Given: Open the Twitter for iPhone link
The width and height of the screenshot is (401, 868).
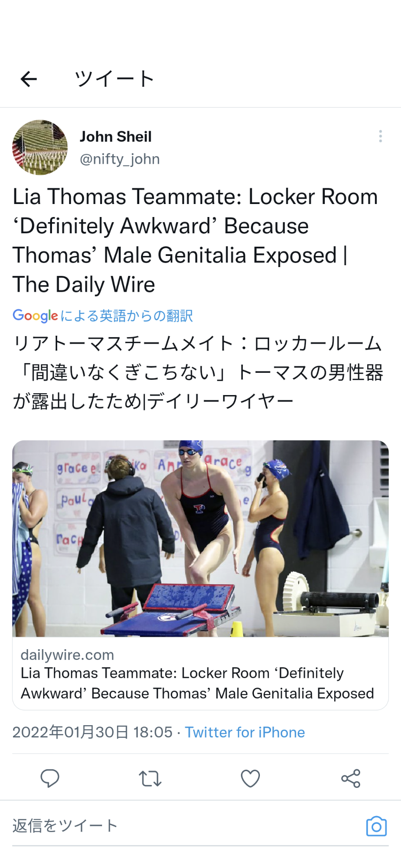Looking at the screenshot, I should (245, 732).
